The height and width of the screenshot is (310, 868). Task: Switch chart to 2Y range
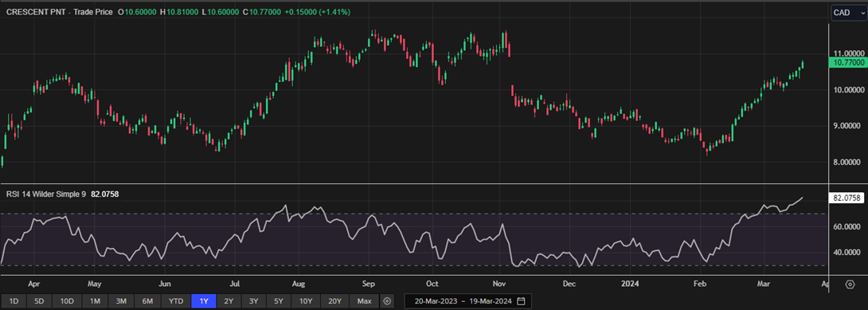[x=229, y=301]
